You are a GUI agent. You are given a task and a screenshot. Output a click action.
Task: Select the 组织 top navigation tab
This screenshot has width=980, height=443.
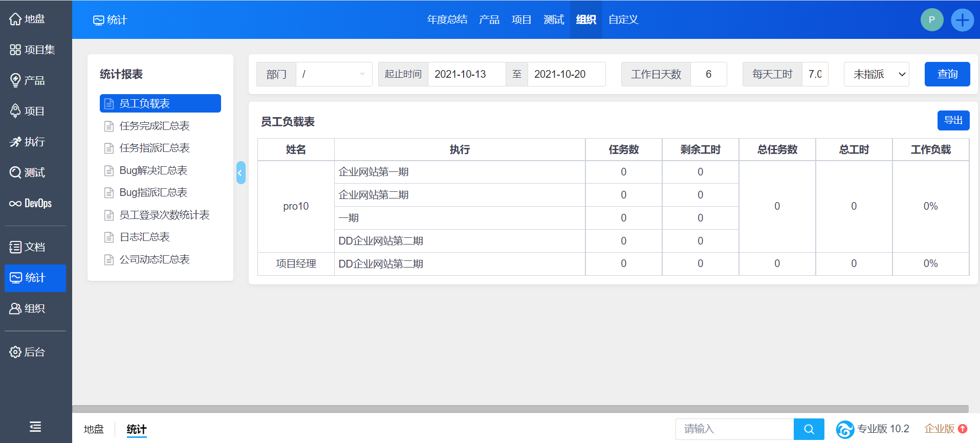[x=586, y=19]
